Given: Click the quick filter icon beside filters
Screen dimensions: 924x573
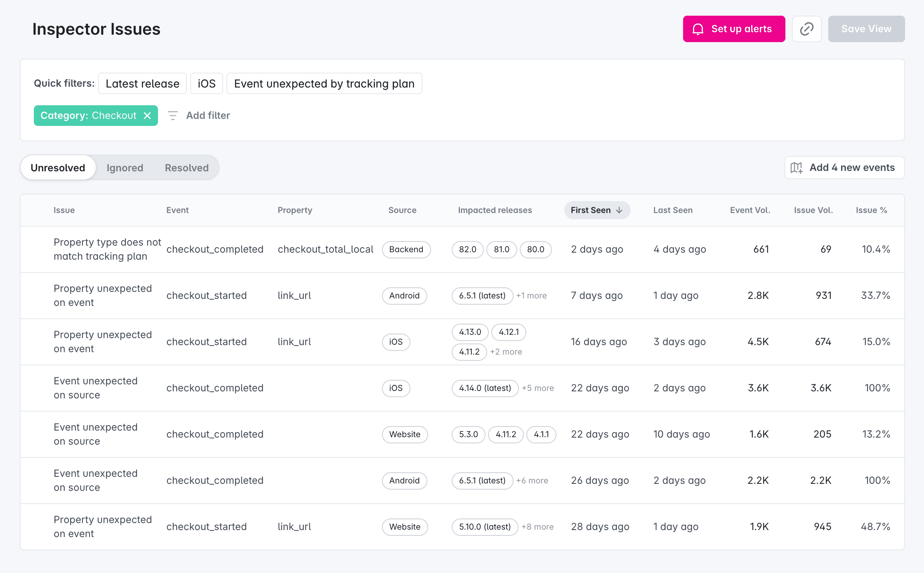Looking at the screenshot, I should click(x=172, y=116).
